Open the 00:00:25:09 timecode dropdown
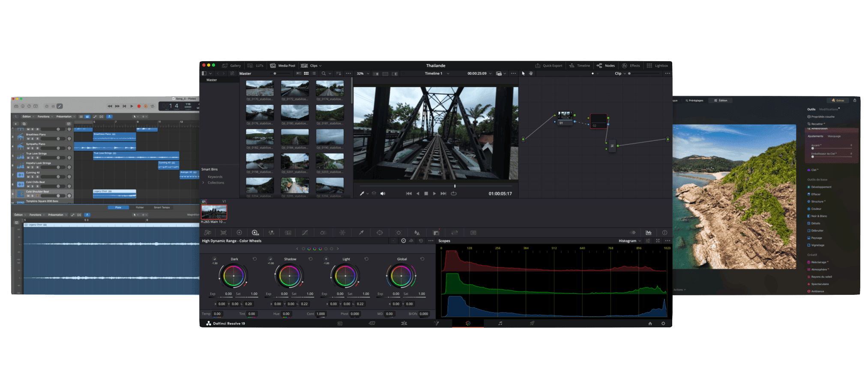This screenshot has height=392, width=868. (479, 74)
